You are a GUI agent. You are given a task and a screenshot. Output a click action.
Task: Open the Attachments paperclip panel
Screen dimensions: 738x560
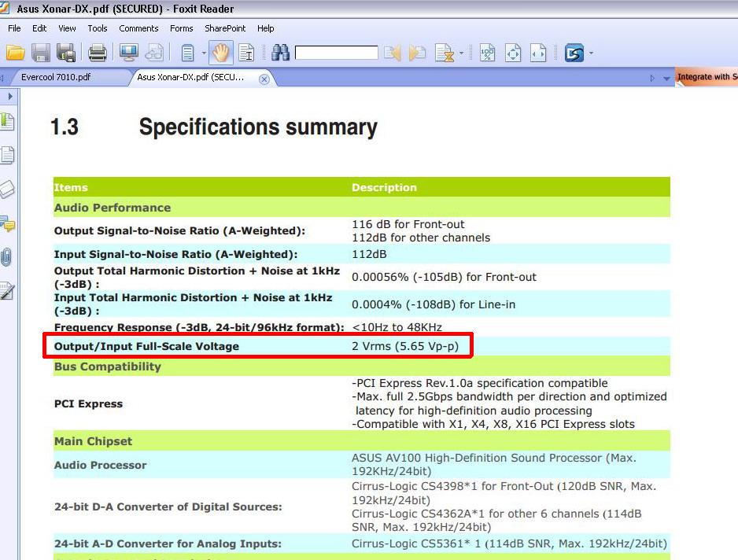7,256
